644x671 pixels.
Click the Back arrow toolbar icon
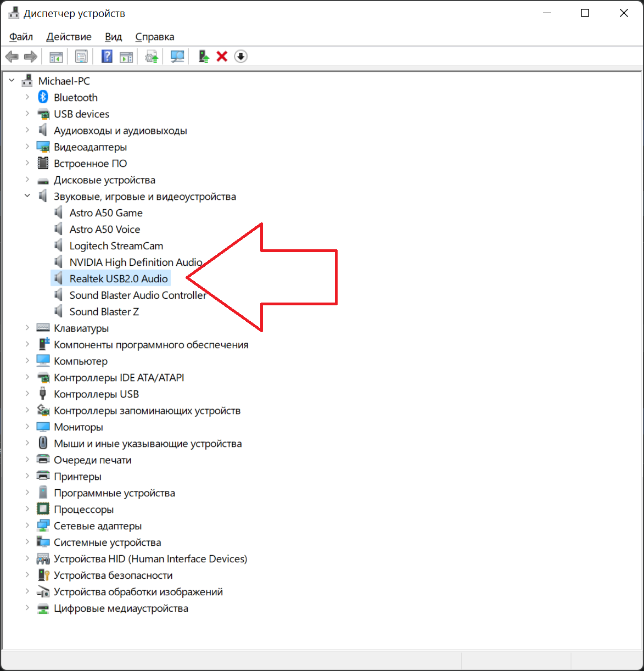[x=12, y=57]
